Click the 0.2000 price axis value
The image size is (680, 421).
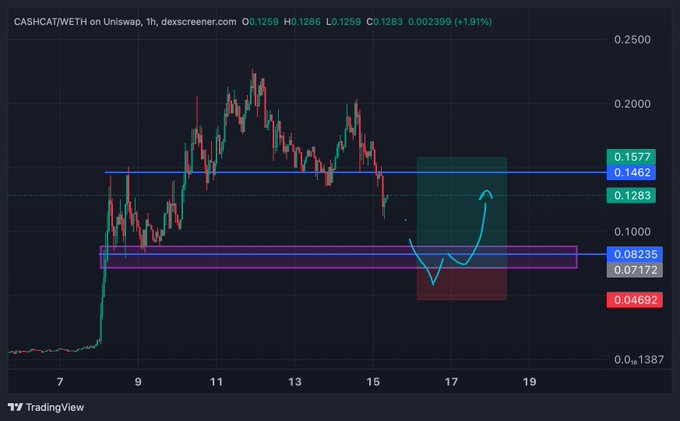coord(632,104)
